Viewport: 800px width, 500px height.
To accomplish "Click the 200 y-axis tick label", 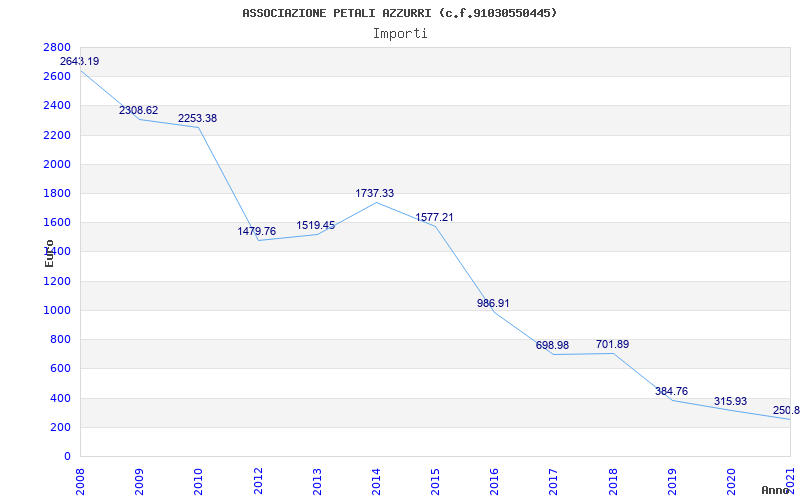I will click(x=60, y=427).
